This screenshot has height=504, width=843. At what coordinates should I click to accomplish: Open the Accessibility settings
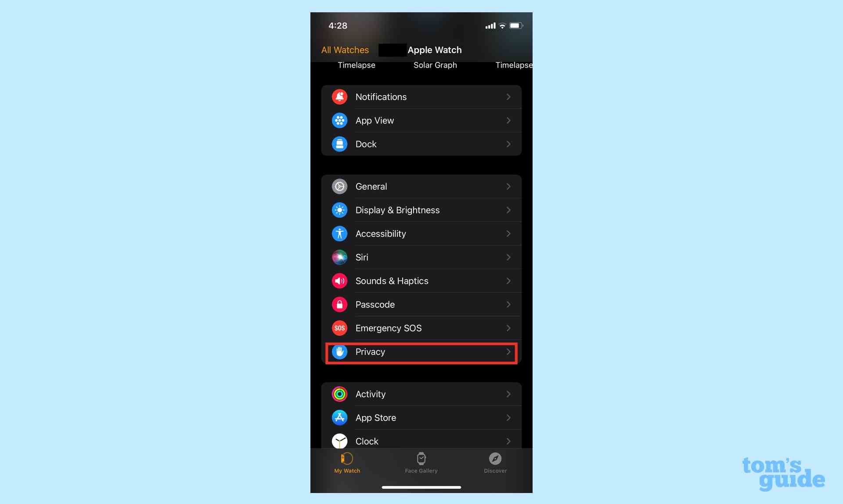[421, 234]
